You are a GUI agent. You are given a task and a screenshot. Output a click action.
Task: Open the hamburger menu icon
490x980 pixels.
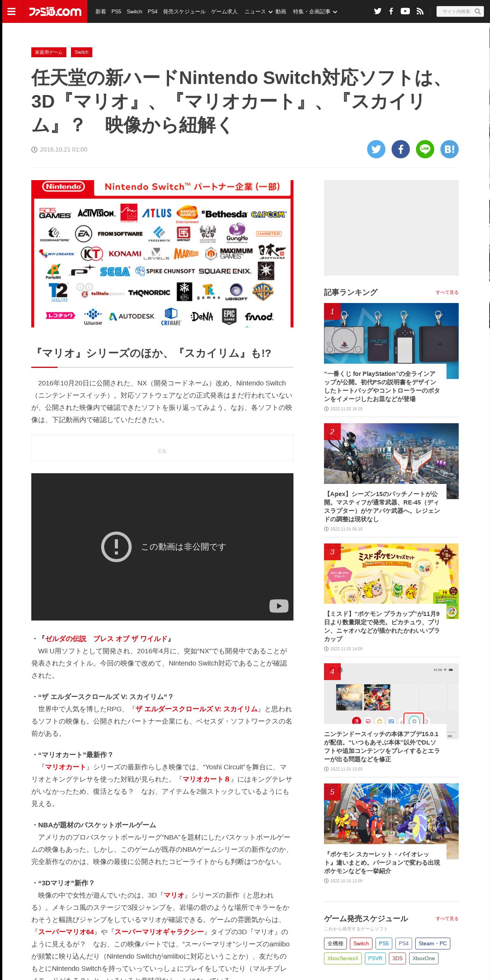tap(11, 11)
